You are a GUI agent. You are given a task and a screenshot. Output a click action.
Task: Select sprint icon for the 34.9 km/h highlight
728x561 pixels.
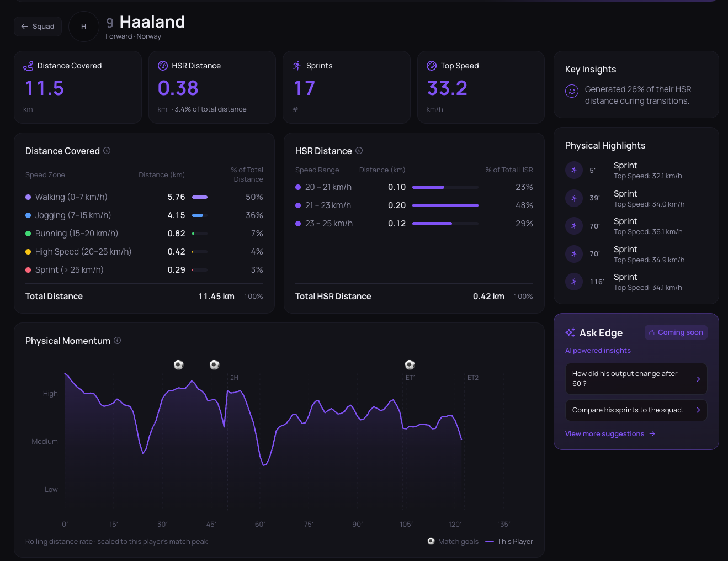point(574,254)
